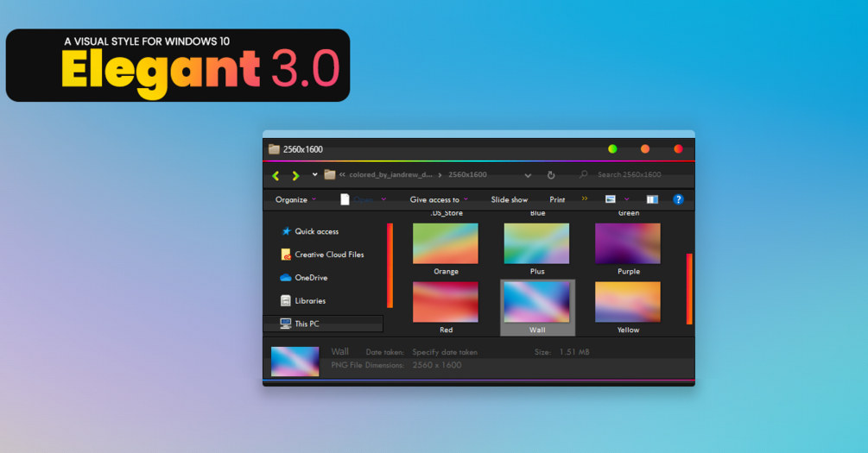Viewport: 868px width, 453px height.
Task: Click the navigation pane scrollbar
Action: click(x=390, y=265)
